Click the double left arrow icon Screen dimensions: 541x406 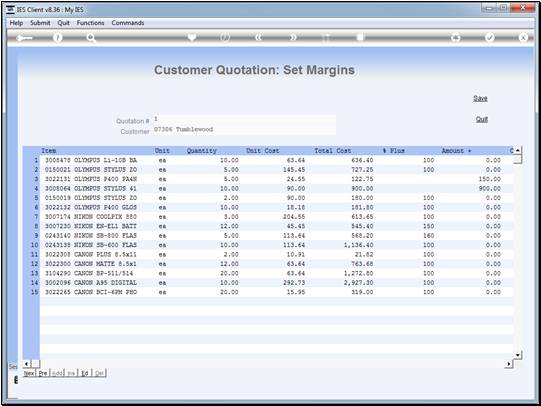click(x=258, y=37)
